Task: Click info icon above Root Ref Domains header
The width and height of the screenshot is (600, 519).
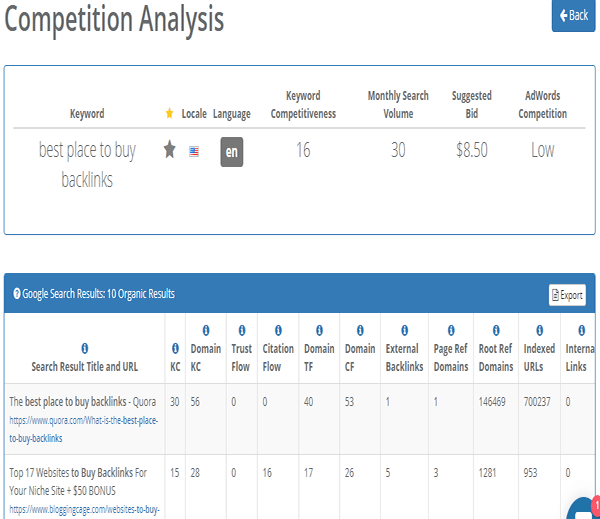Action: (496, 330)
